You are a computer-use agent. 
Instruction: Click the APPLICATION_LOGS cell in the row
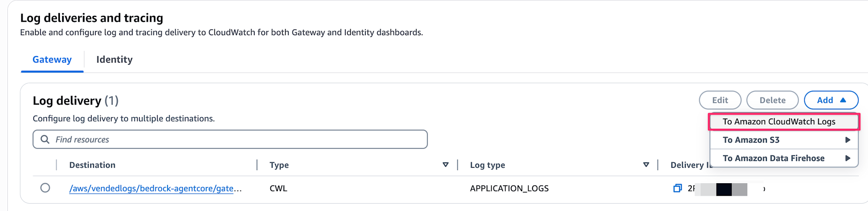509,188
